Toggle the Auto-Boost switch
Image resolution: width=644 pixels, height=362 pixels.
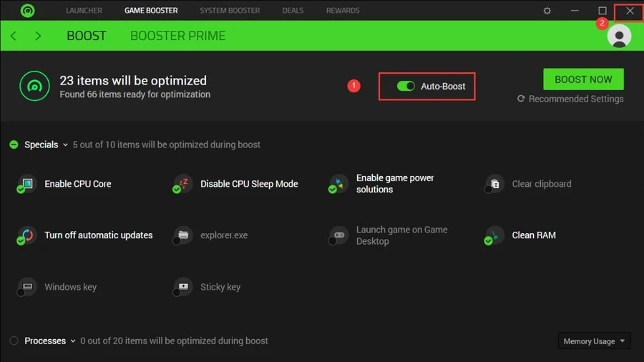pos(406,86)
